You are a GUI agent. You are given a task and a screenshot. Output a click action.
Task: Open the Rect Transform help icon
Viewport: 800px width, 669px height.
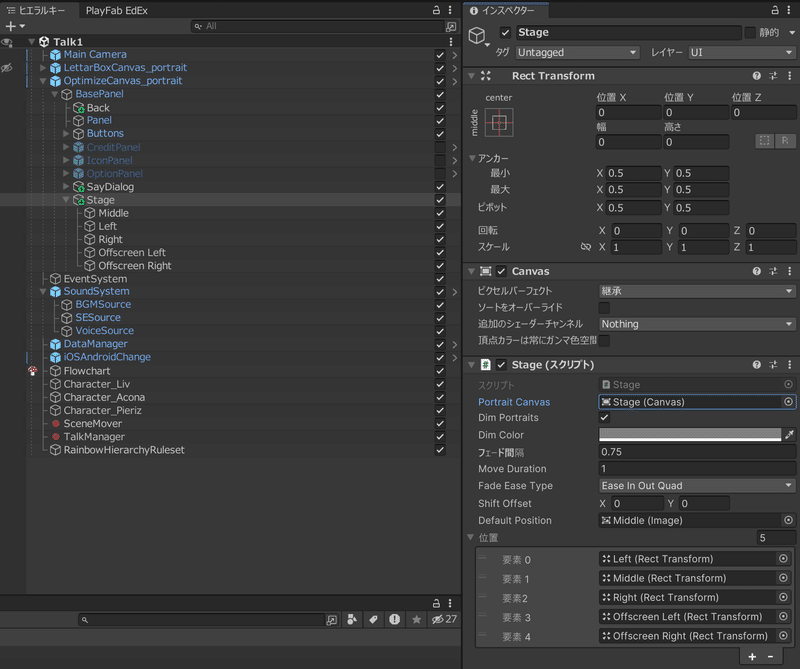coord(757,76)
